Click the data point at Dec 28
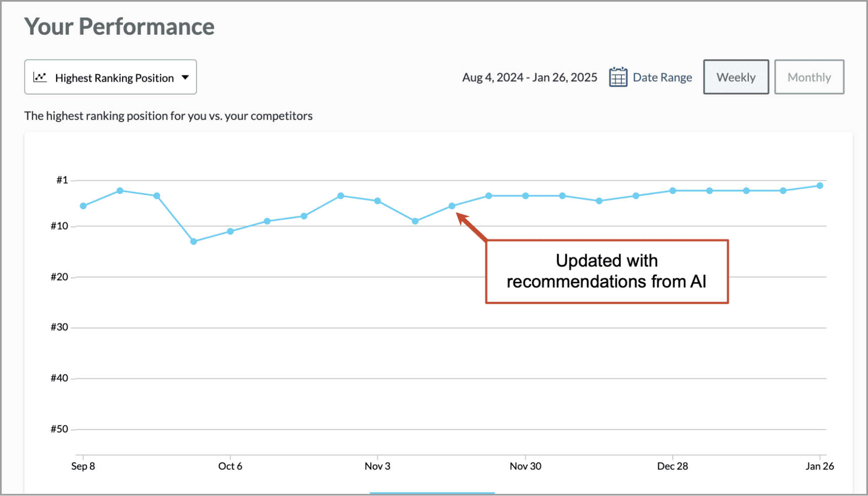This screenshot has height=496, width=868. 673,191
